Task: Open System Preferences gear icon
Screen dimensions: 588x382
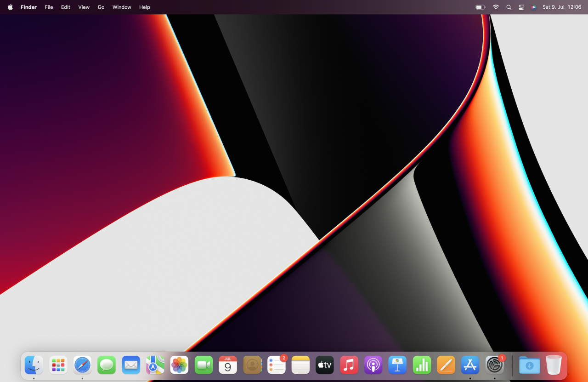Action: (x=495, y=365)
